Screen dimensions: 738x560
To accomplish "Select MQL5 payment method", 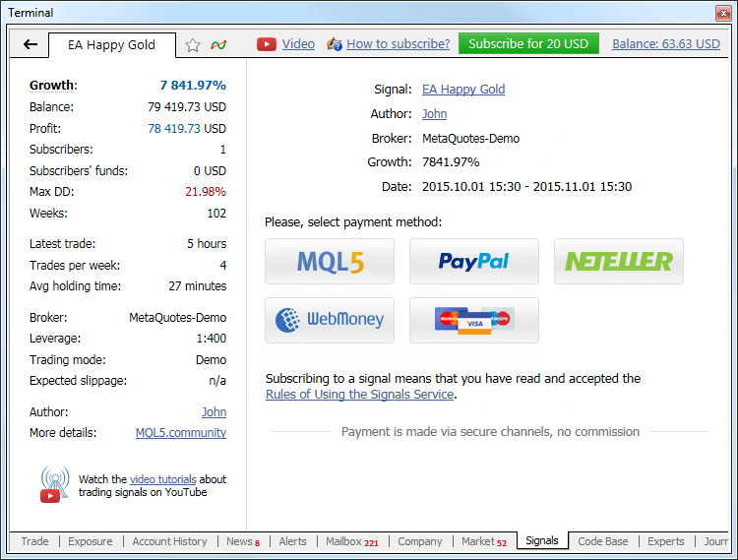I will click(x=330, y=261).
